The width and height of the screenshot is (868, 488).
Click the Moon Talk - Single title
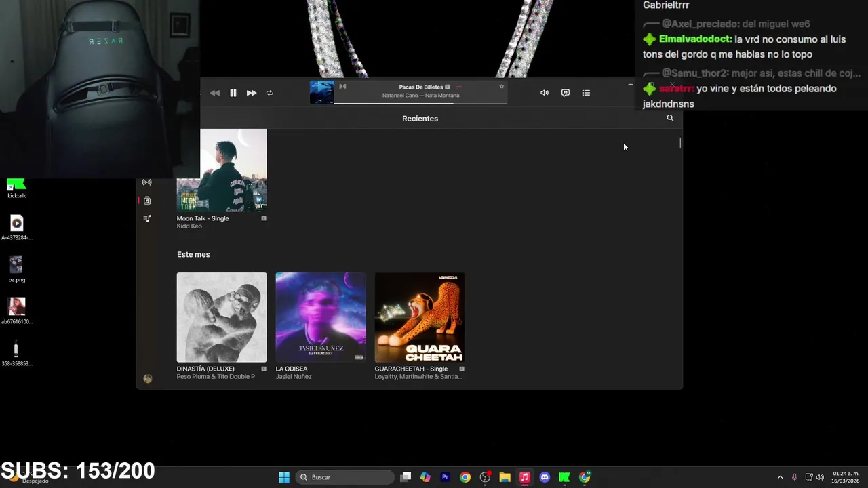click(x=203, y=218)
